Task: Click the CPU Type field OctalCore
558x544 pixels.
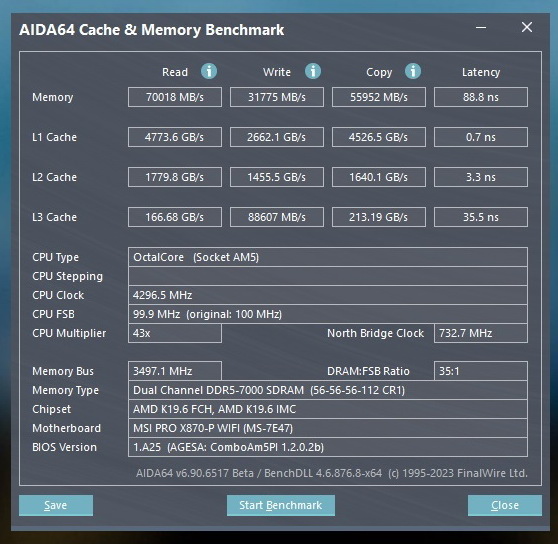Action: click(328, 257)
